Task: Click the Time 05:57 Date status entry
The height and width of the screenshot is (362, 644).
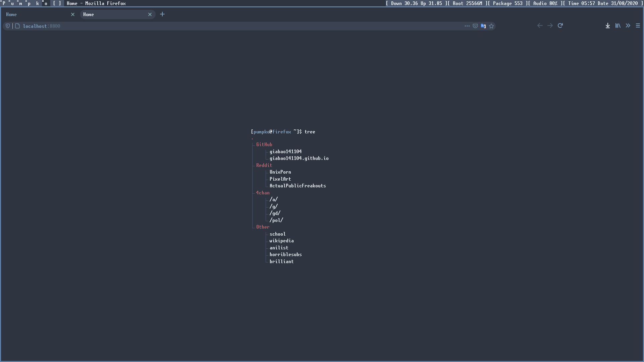Action: click(x=603, y=3)
